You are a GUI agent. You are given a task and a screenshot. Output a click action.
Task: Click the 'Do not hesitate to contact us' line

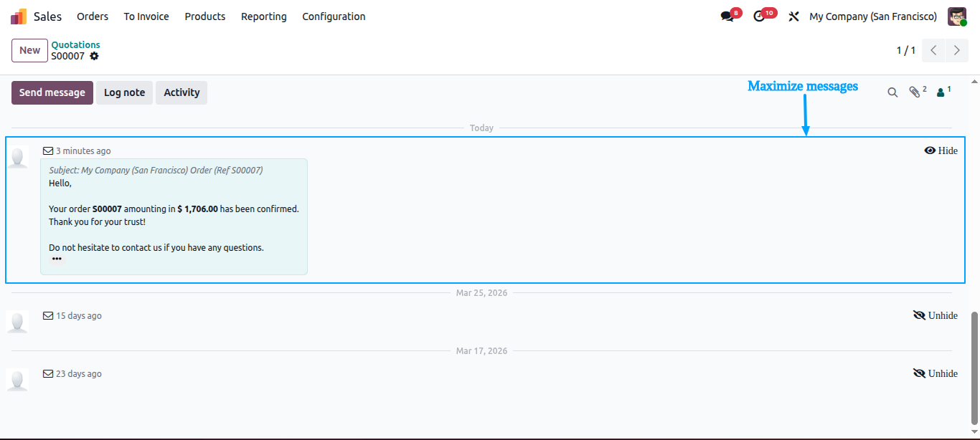click(x=156, y=248)
